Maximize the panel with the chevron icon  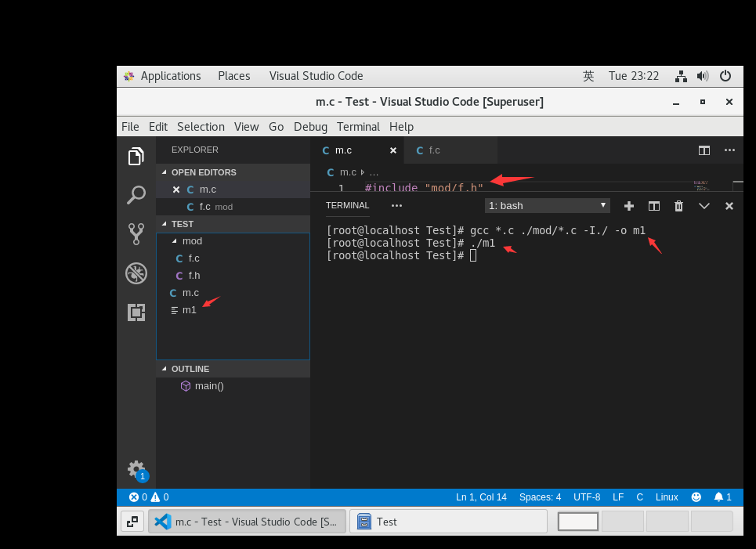[704, 205]
